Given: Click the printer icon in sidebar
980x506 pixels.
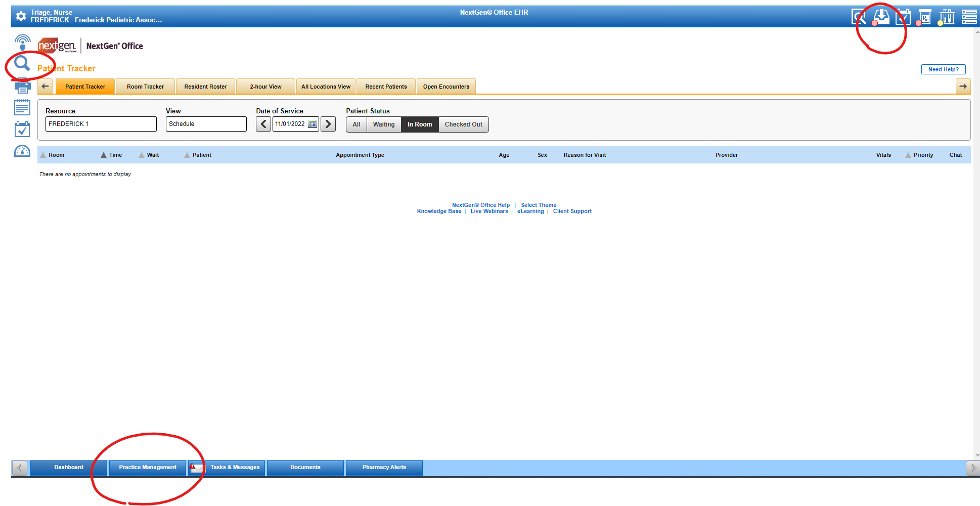Looking at the screenshot, I should pos(22,86).
